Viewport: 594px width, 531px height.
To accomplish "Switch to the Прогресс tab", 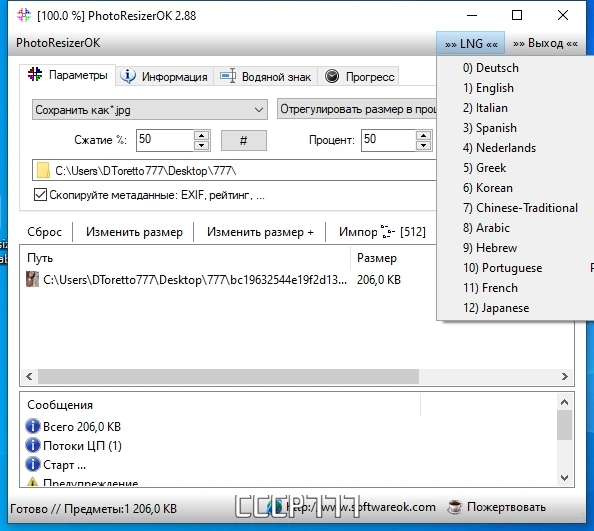I will 358,77.
